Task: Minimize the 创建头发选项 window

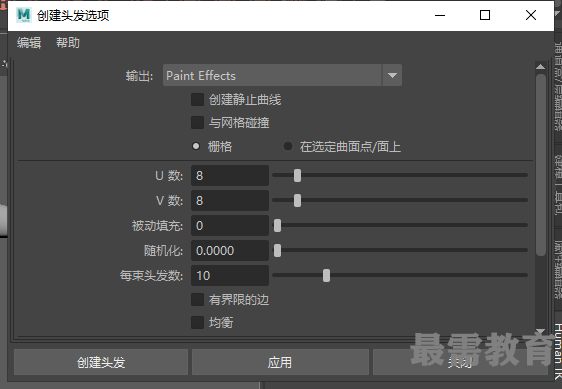Action: tap(440, 15)
